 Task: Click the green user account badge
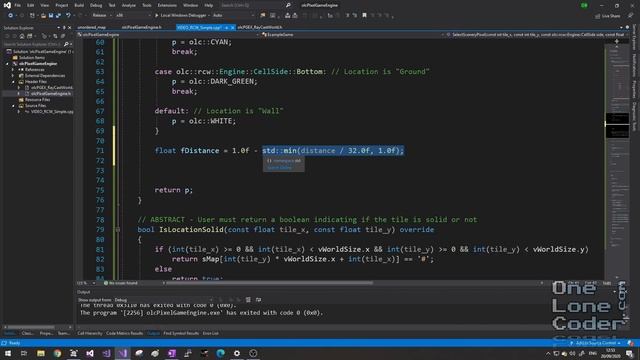584,5
